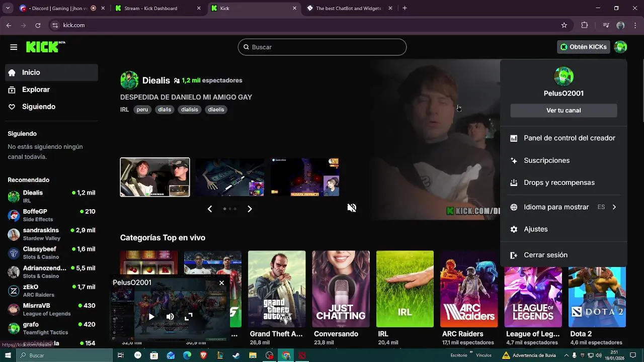Toggle mute in the mini player
The height and width of the screenshot is (362, 644).
click(x=170, y=317)
